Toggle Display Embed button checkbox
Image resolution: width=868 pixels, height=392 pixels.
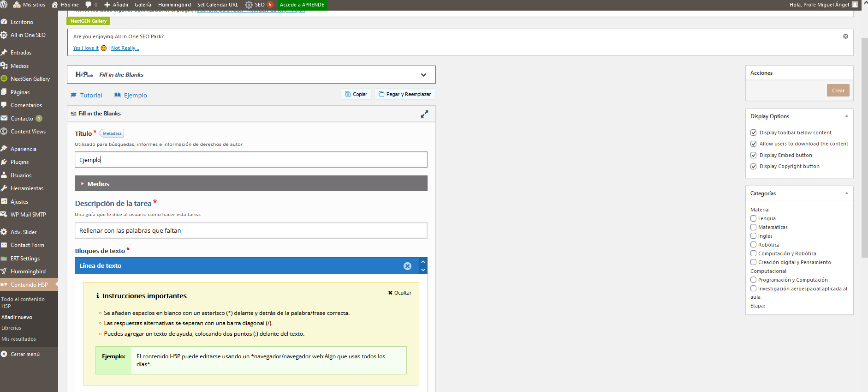[x=753, y=155]
